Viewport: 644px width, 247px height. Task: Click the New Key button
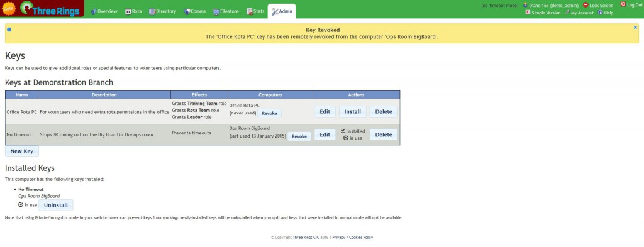point(22,151)
